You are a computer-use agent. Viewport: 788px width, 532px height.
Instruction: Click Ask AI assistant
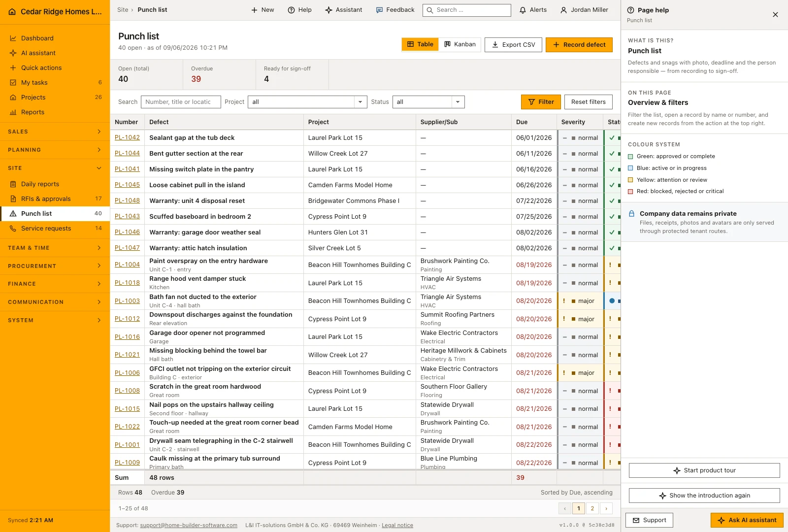point(747,520)
